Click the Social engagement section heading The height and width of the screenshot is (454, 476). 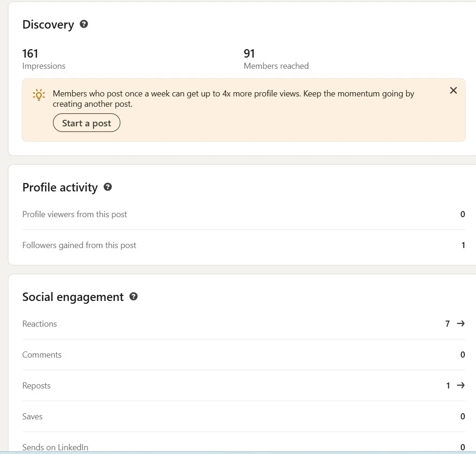[x=73, y=296]
